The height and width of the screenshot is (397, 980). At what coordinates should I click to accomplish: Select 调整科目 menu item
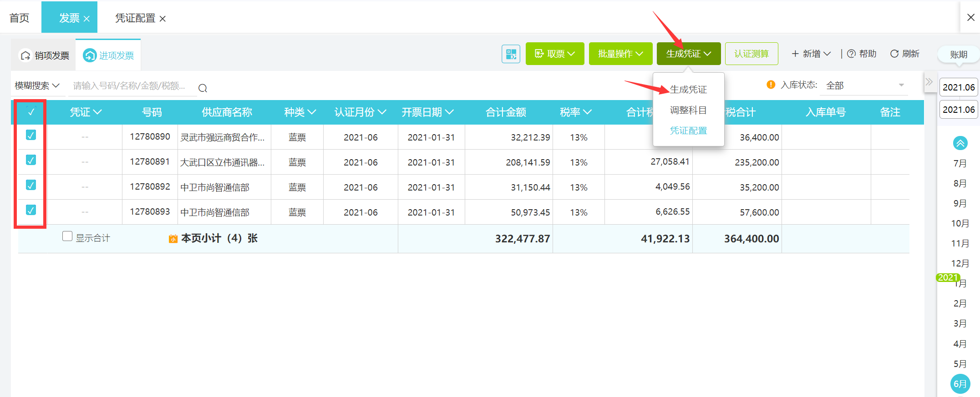[688, 110]
